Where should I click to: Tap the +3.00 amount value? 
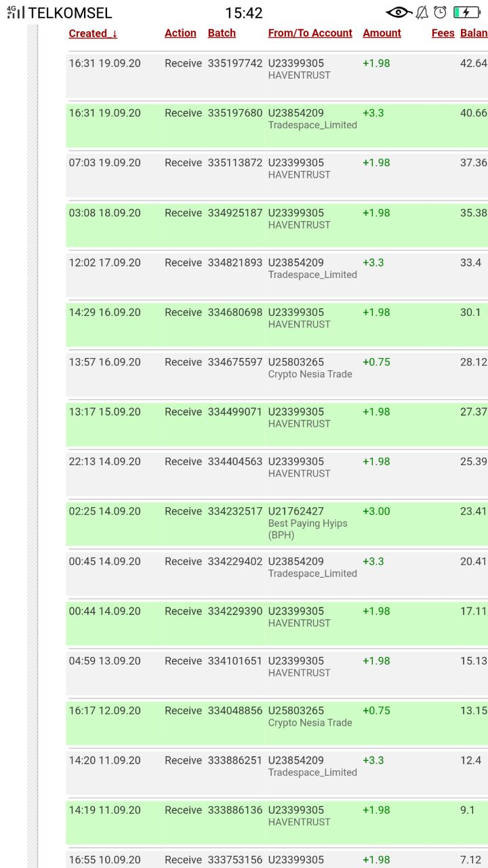point(376,511)
